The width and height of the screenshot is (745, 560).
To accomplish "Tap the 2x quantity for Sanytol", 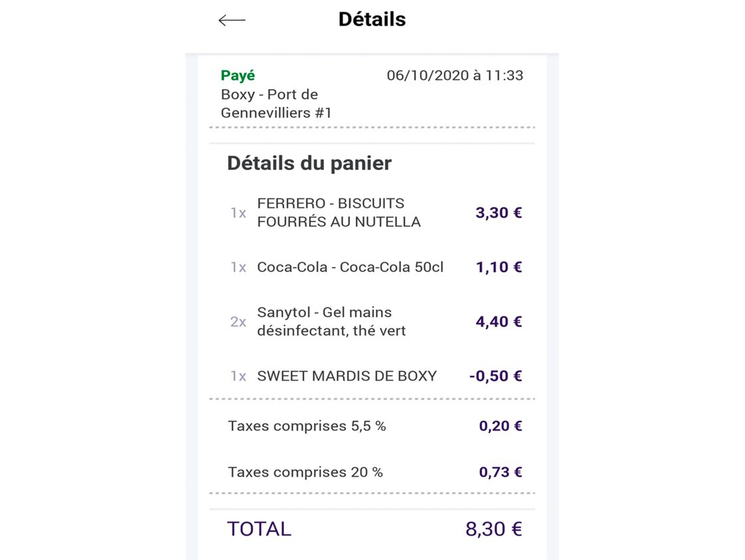I will (238, 321).
